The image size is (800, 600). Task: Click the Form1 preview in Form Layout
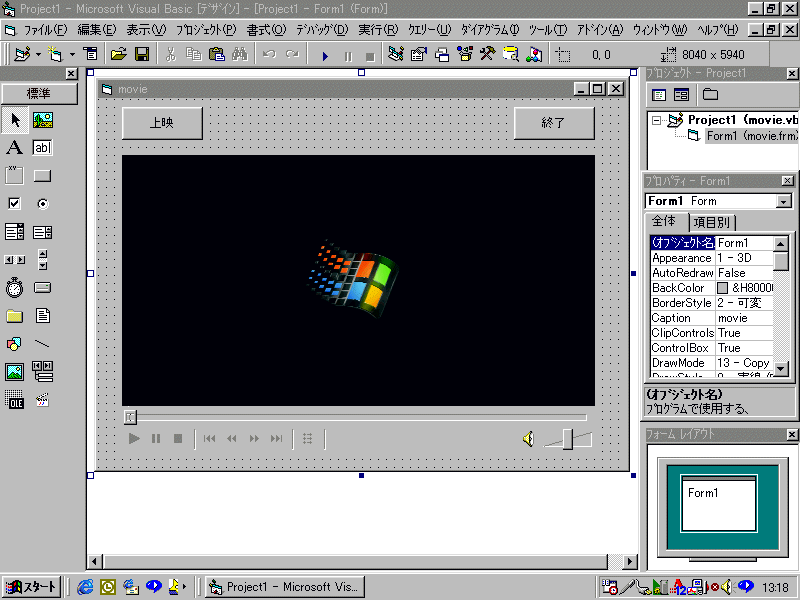pyautogui.click(x=718, y=504)
